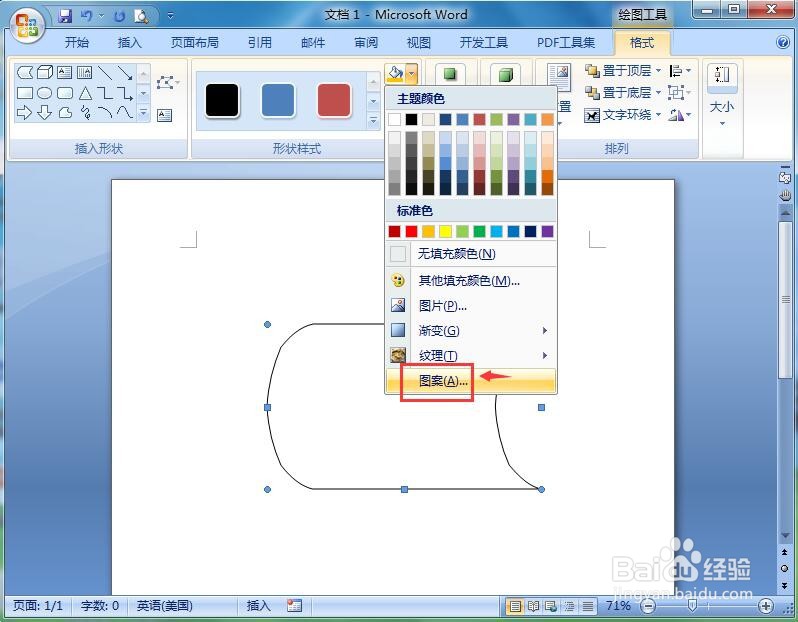Screen dimensions: 798x622
Task: Open print preview from quick access toolbar
Action: coord(141,16)
